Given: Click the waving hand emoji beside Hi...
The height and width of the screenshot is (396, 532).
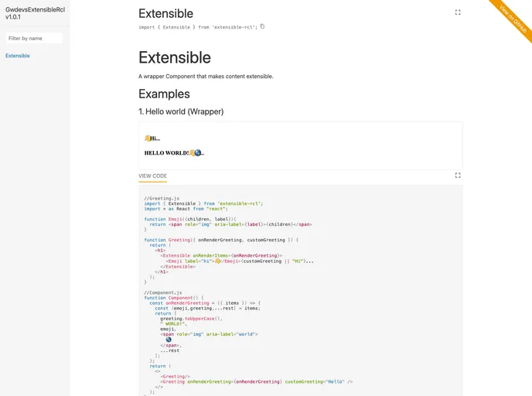Looking at the screenshot, I should (147, 138).
